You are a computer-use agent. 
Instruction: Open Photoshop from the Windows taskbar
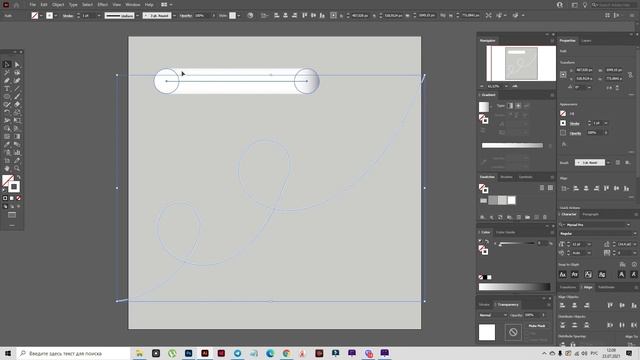coord(189,353)
